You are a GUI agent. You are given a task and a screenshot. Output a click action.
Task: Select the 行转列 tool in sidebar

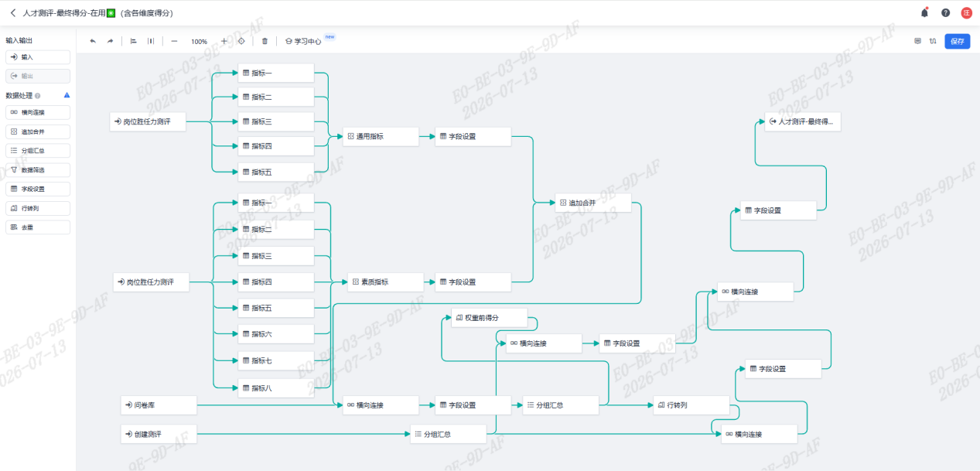pos(38,208)
